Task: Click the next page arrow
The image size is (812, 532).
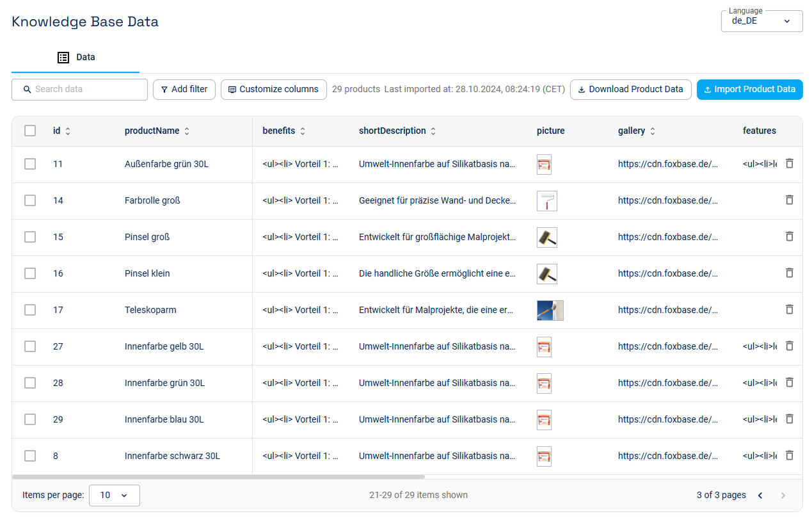Action: click(x=783, y=496)
